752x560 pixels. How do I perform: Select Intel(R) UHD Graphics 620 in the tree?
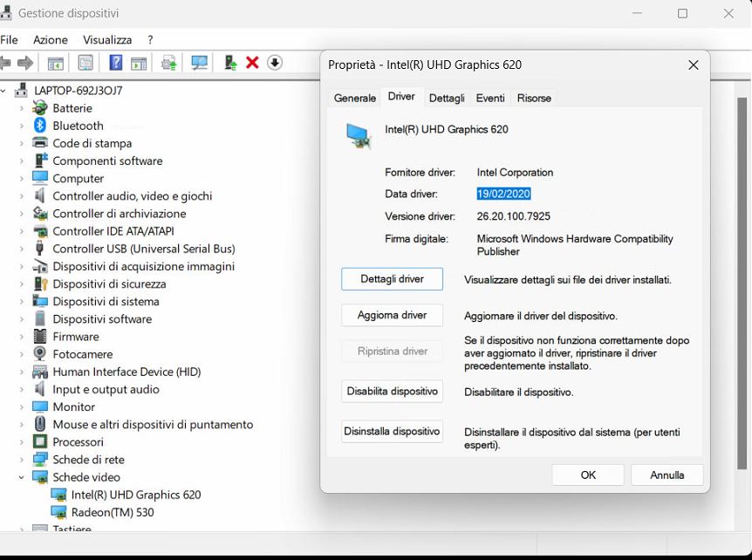click(136, 495)
